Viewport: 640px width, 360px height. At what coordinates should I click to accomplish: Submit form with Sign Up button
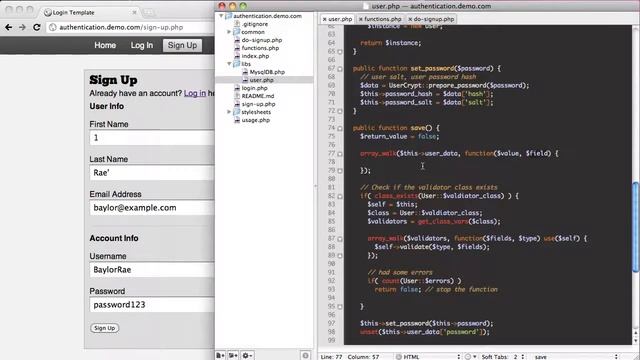pos(104,328)
